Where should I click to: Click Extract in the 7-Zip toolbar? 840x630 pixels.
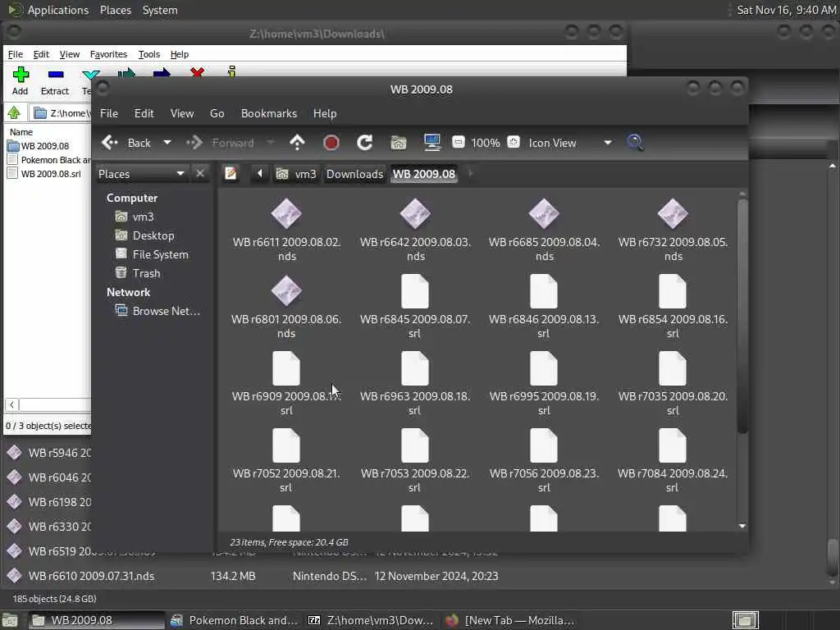point(55,81)
